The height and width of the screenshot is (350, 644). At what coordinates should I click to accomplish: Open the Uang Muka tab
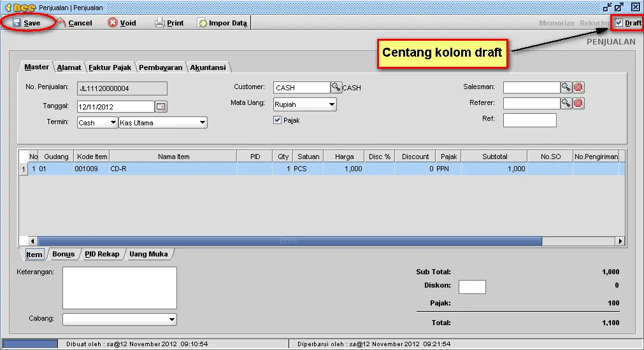click(148, 254)
